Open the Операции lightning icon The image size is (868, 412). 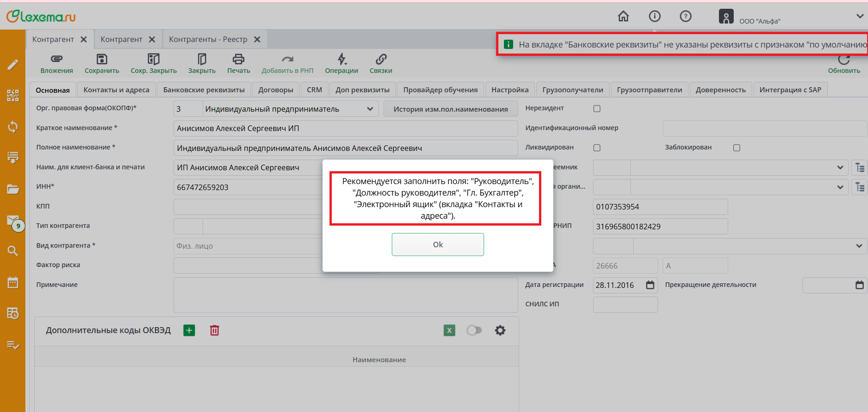click(341, 59)
